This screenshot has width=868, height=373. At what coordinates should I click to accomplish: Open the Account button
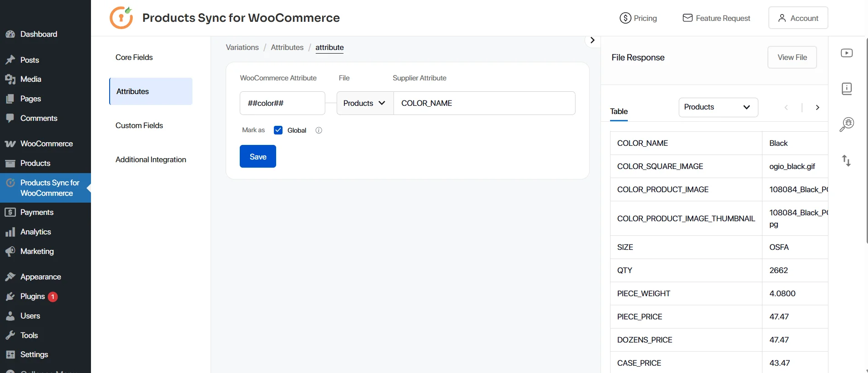[x=798, y=18]
